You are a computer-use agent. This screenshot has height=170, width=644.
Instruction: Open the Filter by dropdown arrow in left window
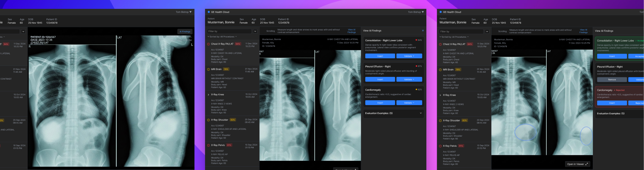23,31
